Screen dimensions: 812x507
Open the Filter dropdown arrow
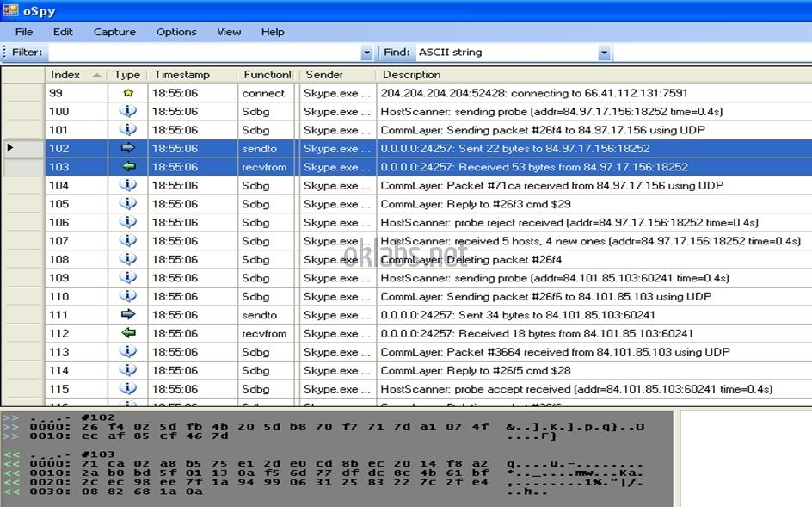(367, 53)
